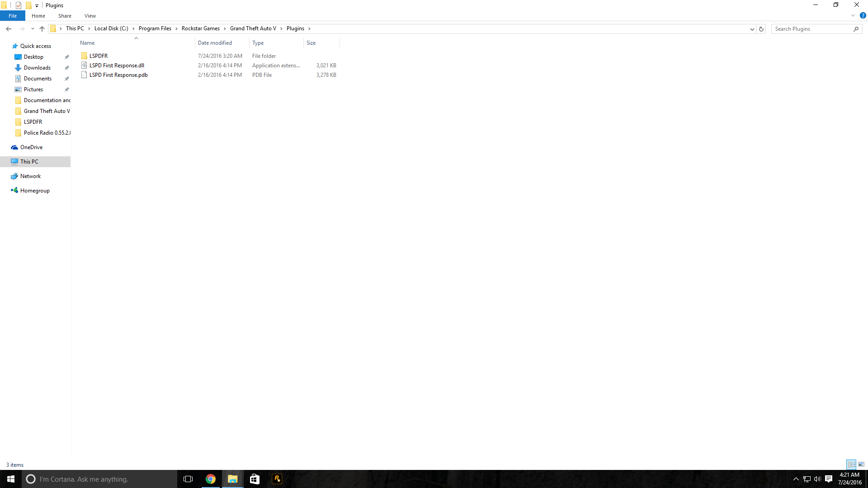
Task: Expand the ribbon with chevron arrow
Action: coord(853,15)
